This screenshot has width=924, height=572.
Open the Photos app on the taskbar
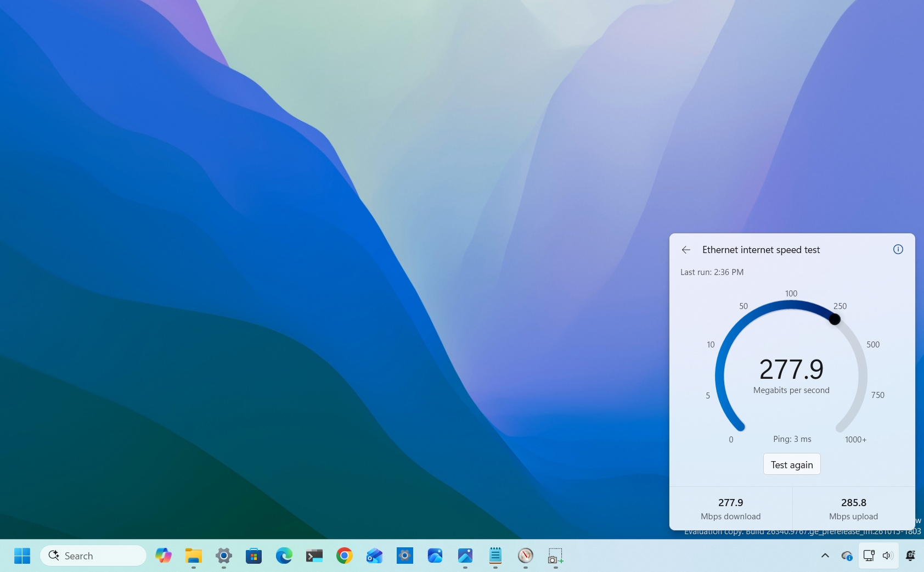click(x=465, y=556)
